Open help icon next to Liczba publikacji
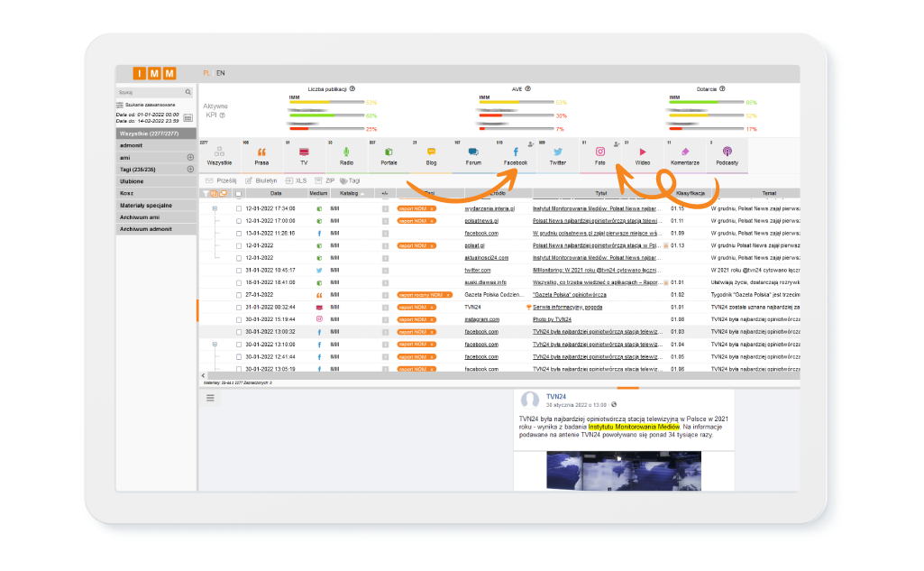The image size is (924, 571). (352, 89)
